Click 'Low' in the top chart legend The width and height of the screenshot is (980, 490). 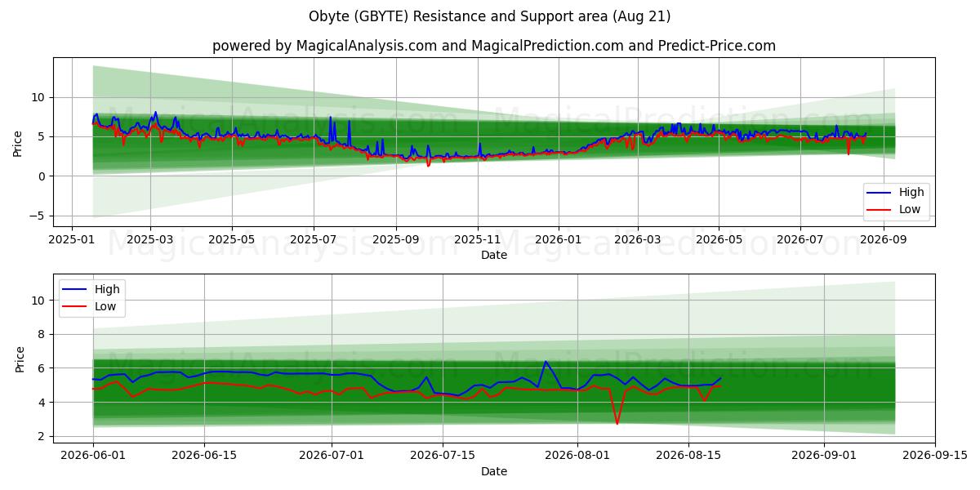pyautogui.click(x=910, y=209)
